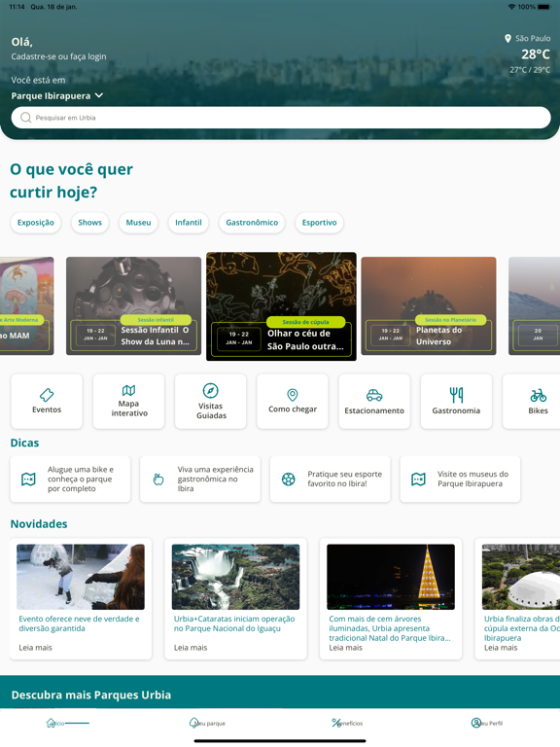Open the MAM Arte Moderna card
The width and height of the screenshot is (560, 747).
coord(26,305)
